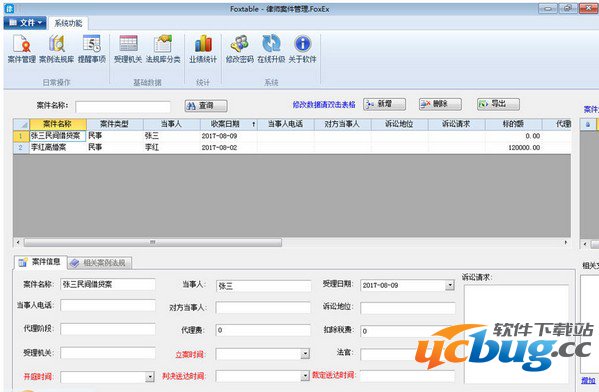Click table horizontal scrollbar thumb
This screenshot has height=392, width=599.
(153, 243)
